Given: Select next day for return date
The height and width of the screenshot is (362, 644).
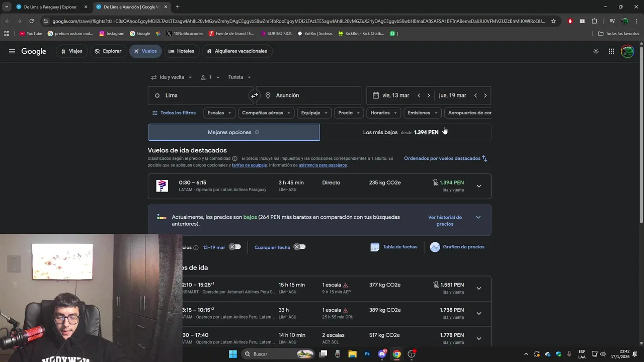Looking at the screenshot, I should tap(485, 96).
